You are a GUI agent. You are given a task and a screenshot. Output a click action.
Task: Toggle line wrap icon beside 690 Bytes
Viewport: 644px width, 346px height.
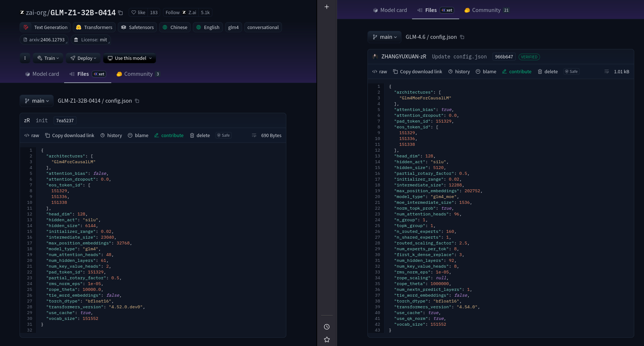point(254,135)
